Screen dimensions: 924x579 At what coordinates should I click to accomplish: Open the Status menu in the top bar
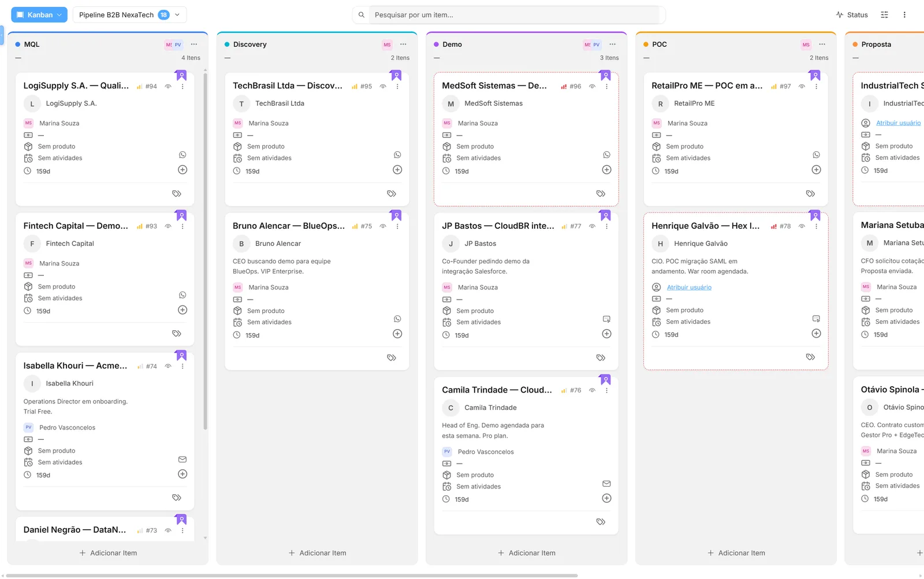(852, 15)
